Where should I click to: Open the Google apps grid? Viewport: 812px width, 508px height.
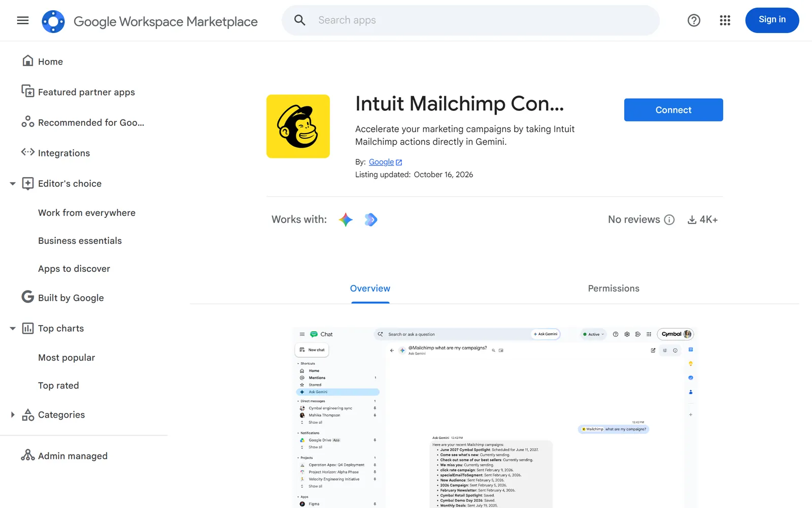(x=725, y=20)
